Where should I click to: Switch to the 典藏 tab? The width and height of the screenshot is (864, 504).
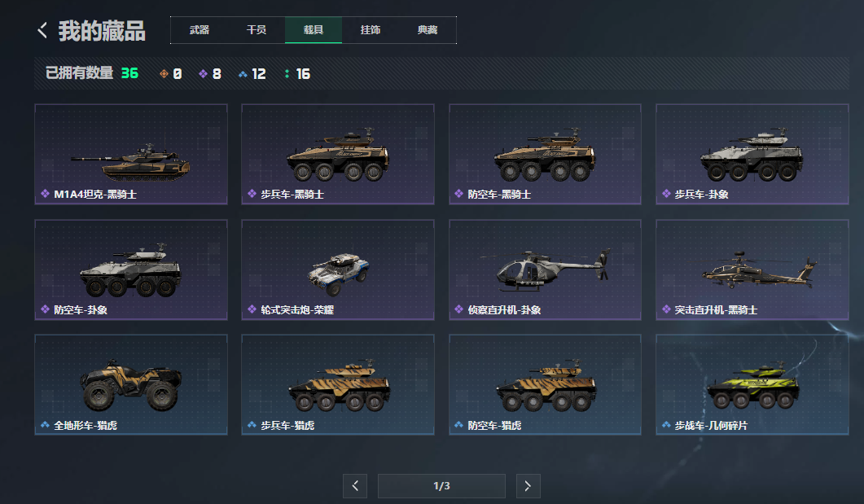(428, 30)
